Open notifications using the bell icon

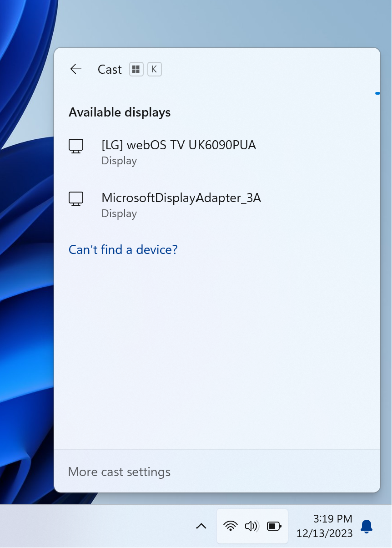tap(366, 527)
